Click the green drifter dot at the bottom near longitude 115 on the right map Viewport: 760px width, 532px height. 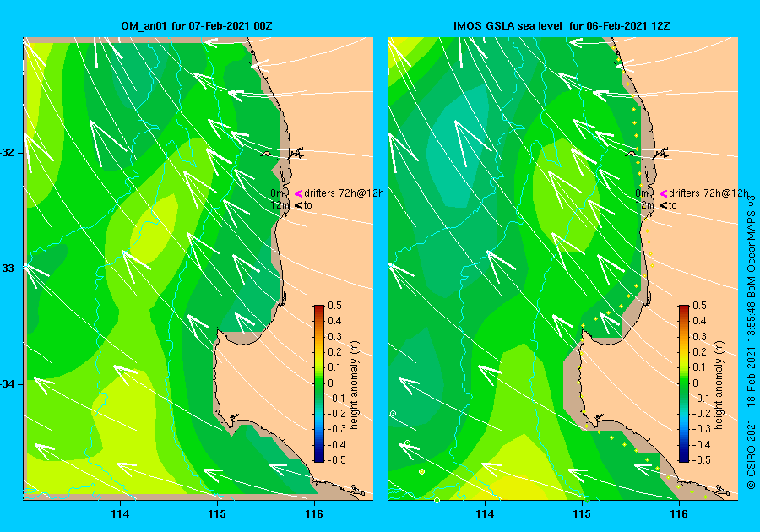coord(587,501)
